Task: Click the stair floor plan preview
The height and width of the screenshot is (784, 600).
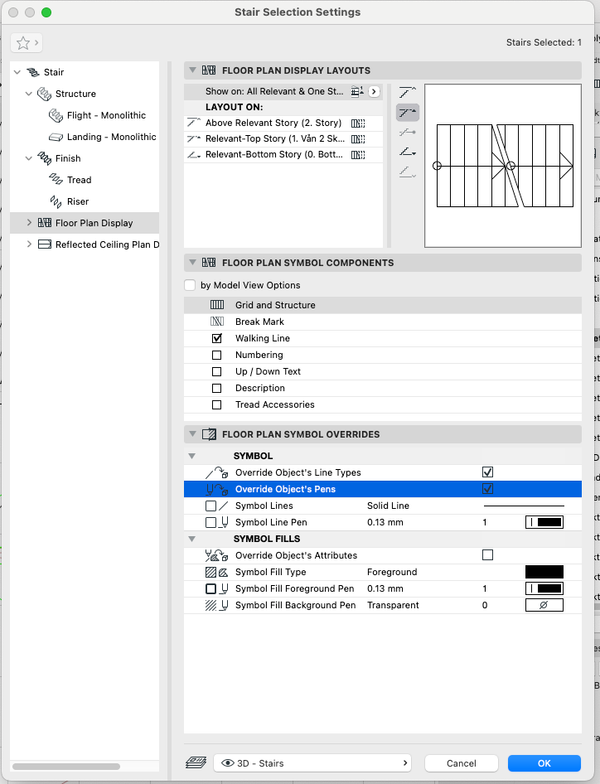Action: click(502, 166)
